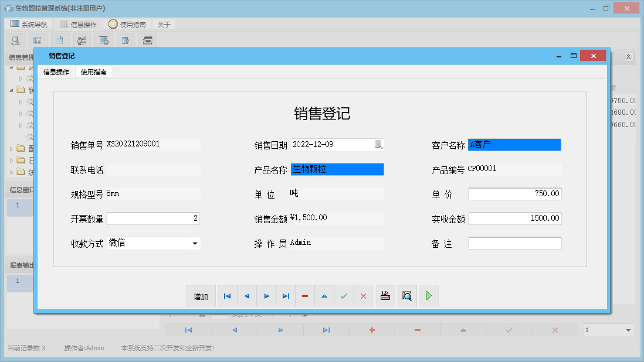Open the 系统导航 menu

point(28,24)
